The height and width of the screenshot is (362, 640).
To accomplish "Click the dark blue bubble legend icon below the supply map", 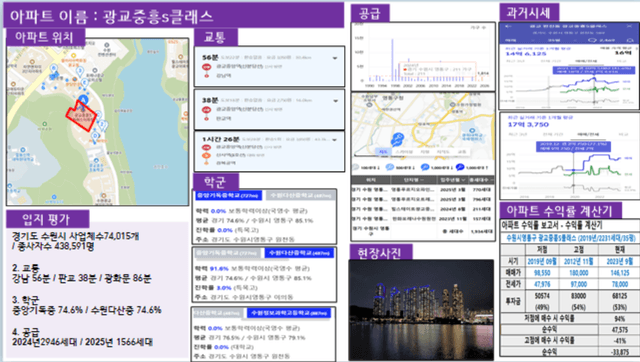I will coord(460,167).
